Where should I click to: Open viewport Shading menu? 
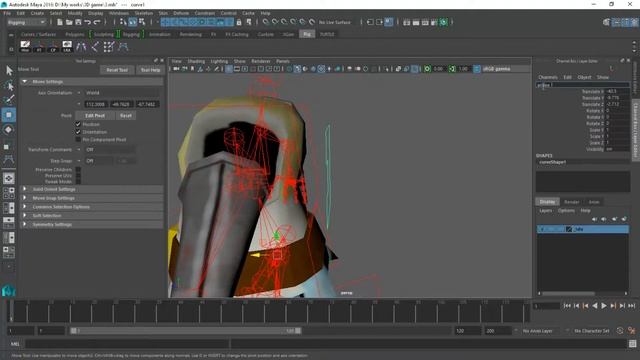[196, 61]
